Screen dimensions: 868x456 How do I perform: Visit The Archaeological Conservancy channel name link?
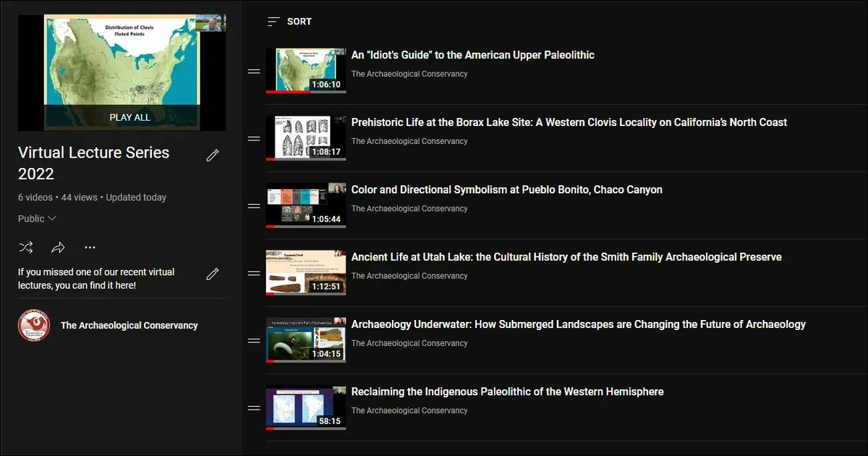click(x=129, y=325)
